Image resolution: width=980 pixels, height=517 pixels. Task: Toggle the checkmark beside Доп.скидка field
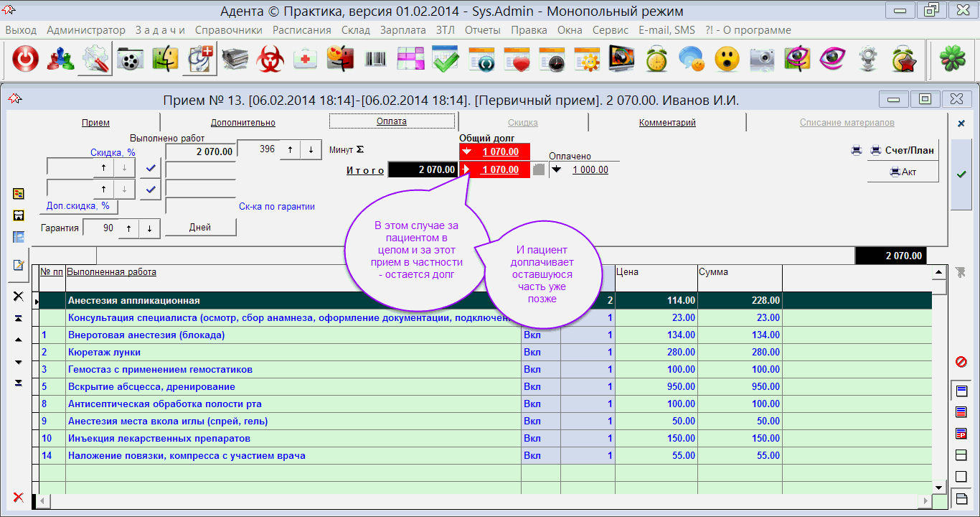tap(150, 190)
